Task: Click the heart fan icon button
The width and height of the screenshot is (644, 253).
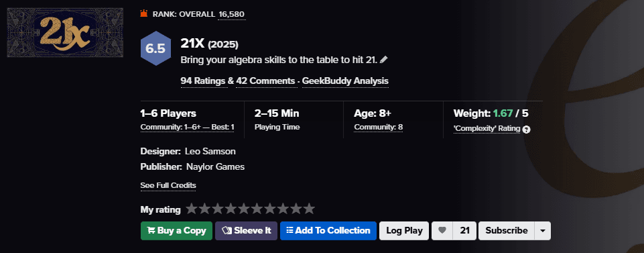Action: (x=442, y=231)
